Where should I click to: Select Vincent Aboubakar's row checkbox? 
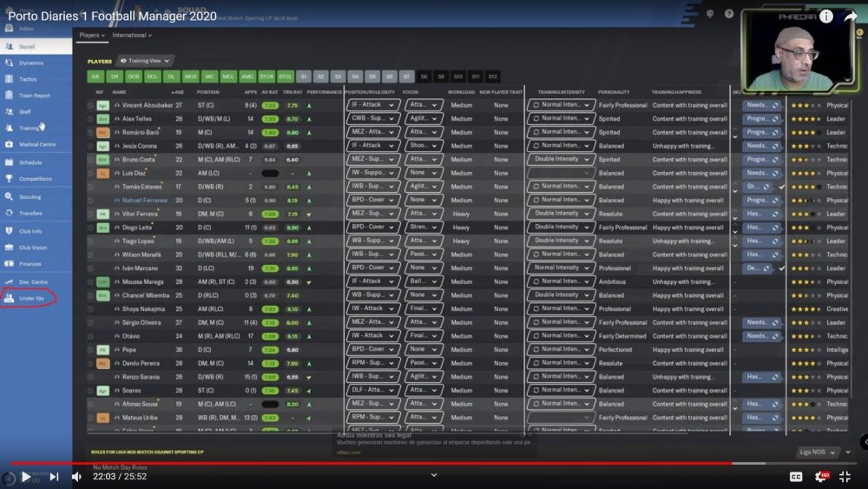pyautogui.click(x=90, y=105)
